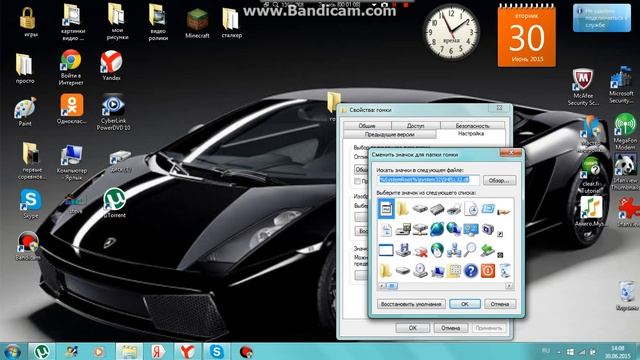The height and width of the screenshot is (360, 640).
Task: Click the icon list scrollbar left arrow
Action: pos(382,286)
